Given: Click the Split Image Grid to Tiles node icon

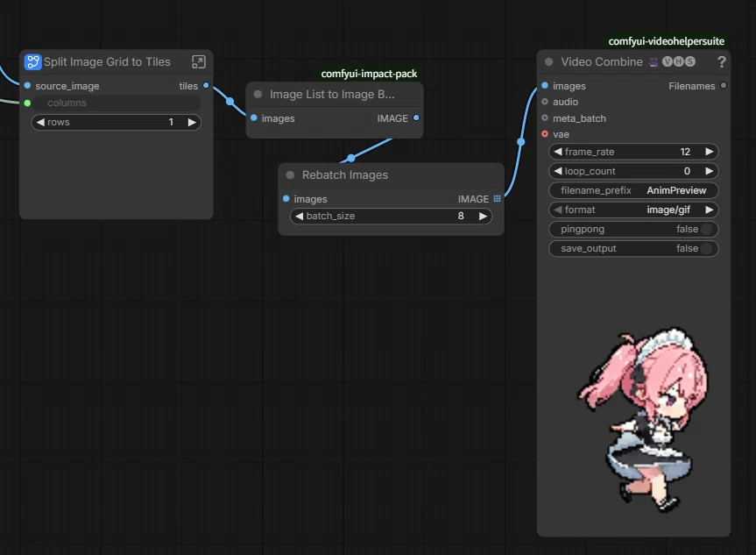Looking at the screenshot, I should pos(32,61).
